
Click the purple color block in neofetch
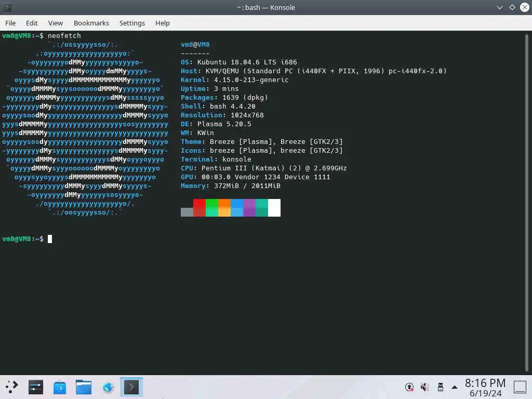click(x=249, y=208)
